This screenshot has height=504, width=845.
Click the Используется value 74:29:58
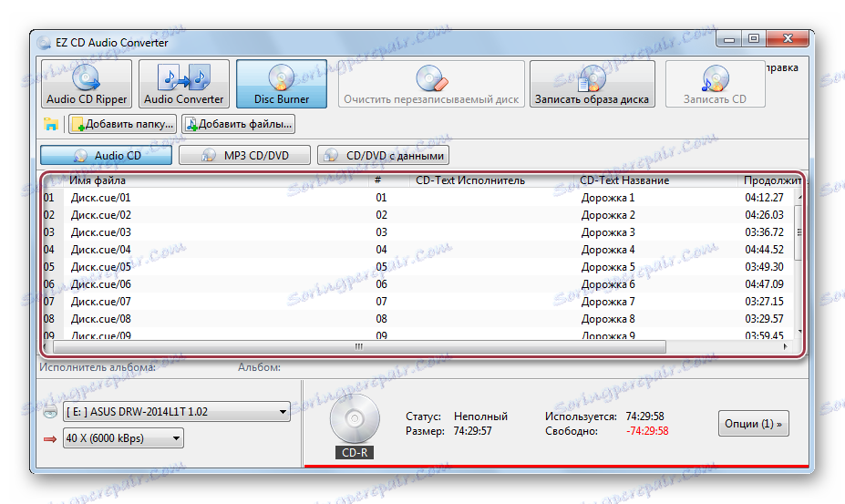(x=645, y=417)
